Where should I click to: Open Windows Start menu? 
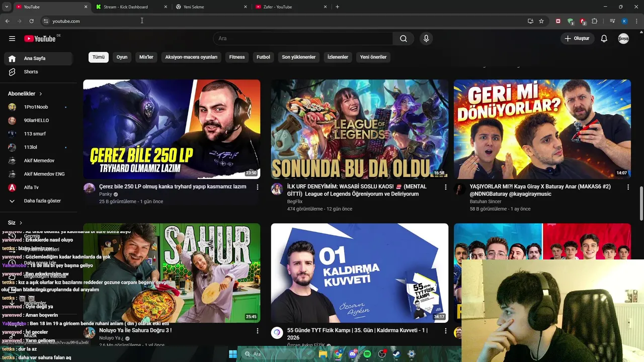(233, 354)
